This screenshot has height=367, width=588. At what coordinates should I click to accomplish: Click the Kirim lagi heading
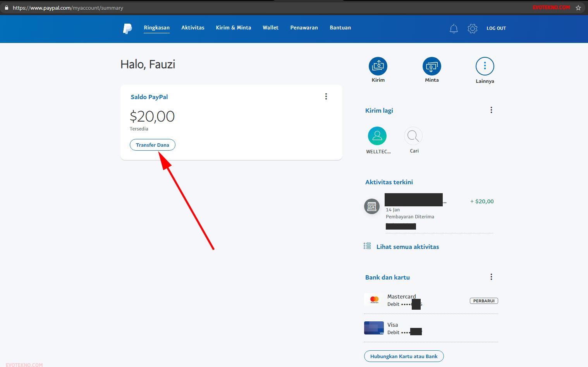(379, 110)
